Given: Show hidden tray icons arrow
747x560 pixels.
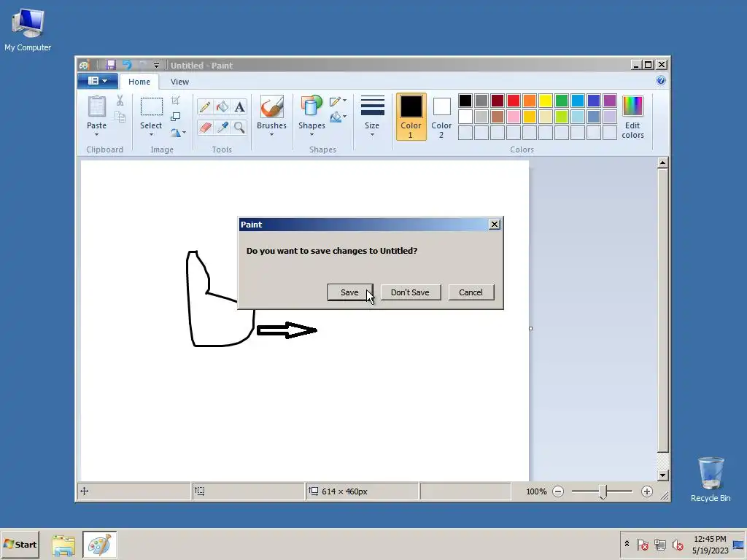Looking at the screenshot, I should point(627,544).
